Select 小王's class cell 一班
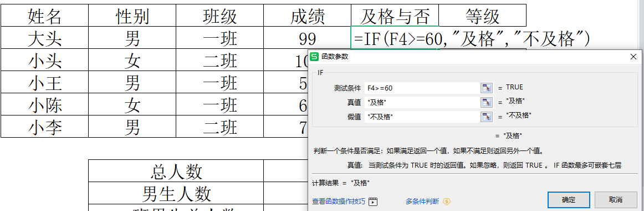 click(x=219, y=82)
